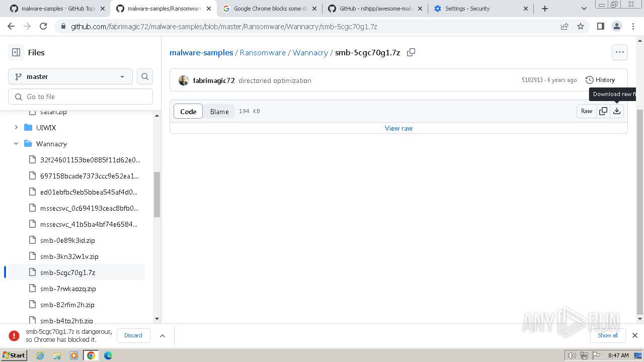Click the file search magnifier button

[x=145, y=76]
